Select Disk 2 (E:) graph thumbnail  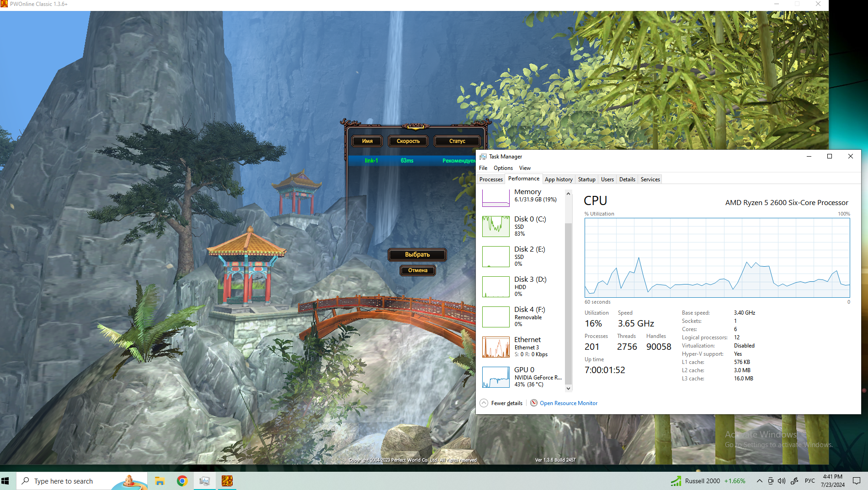495,256
